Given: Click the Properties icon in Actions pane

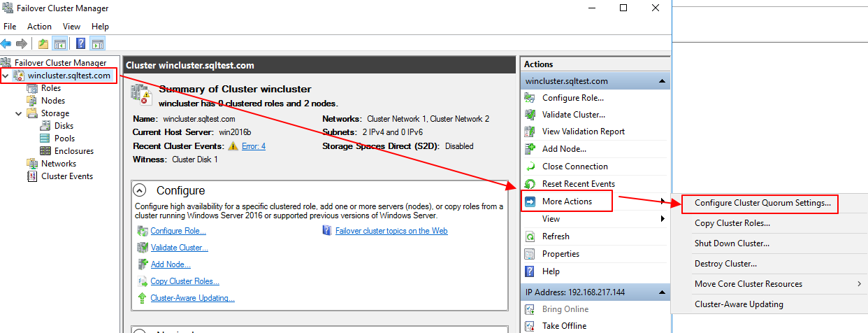Looking at the screenshot, I should (530, 254).
